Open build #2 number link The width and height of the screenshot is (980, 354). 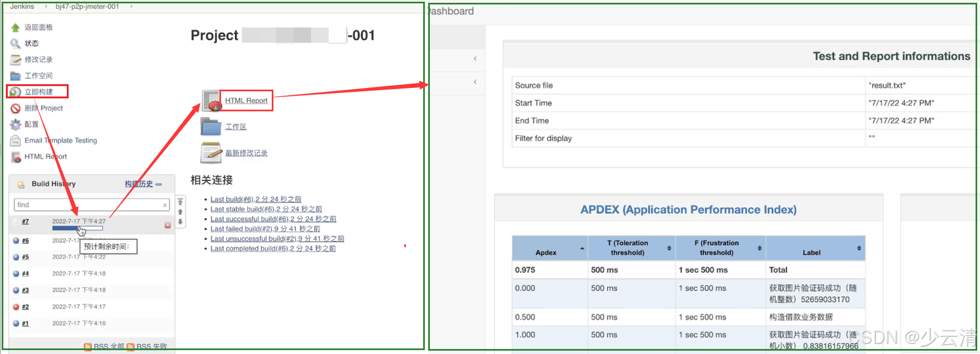25,307
